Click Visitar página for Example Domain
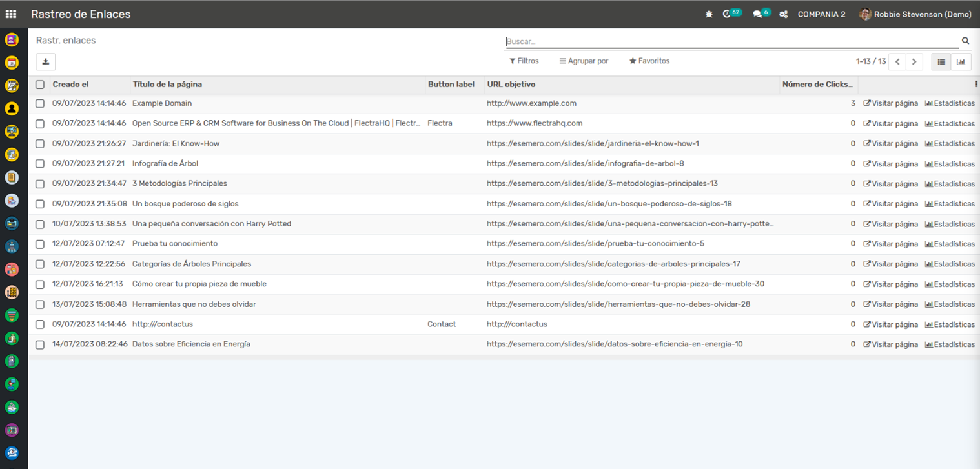980x469 pixels. pos(890,103)
